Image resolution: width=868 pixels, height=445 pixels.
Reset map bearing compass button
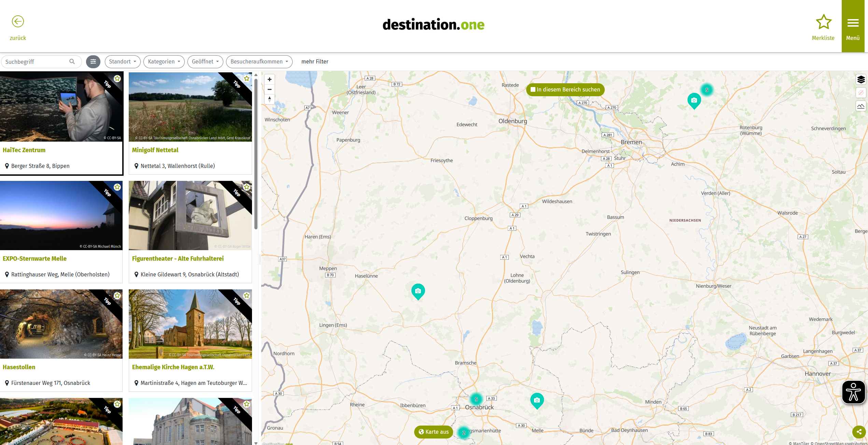269,99
